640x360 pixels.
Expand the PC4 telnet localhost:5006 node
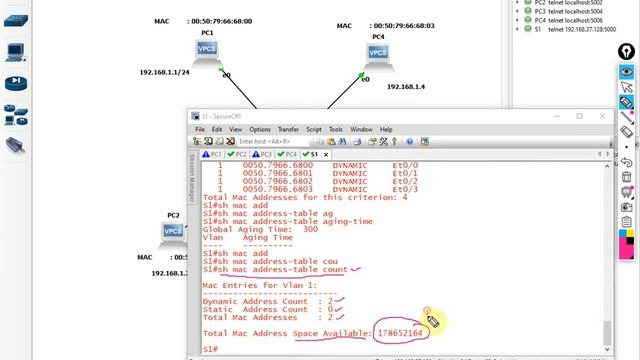[518, 20]
